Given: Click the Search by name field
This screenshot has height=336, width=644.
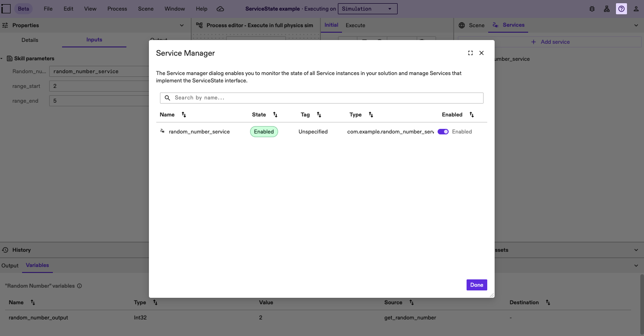Looking at the screenshot, I should click(322, 98).
